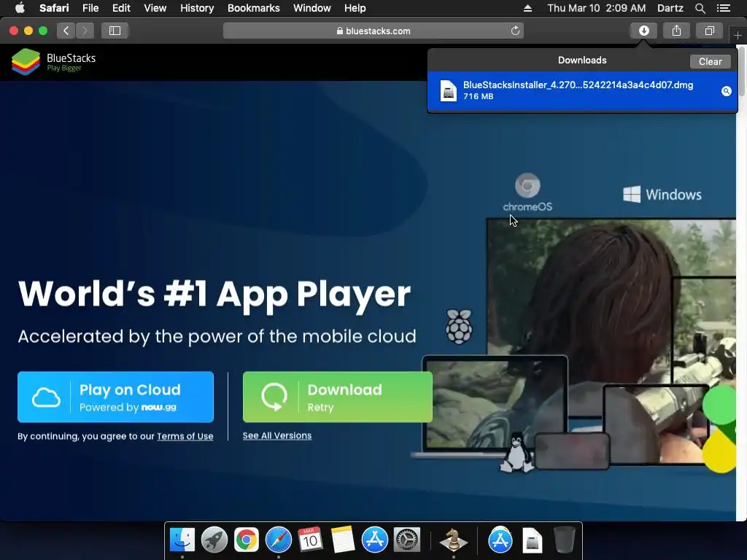
Task: Click the BlueStacks logo
Action: tap(54, 62)
